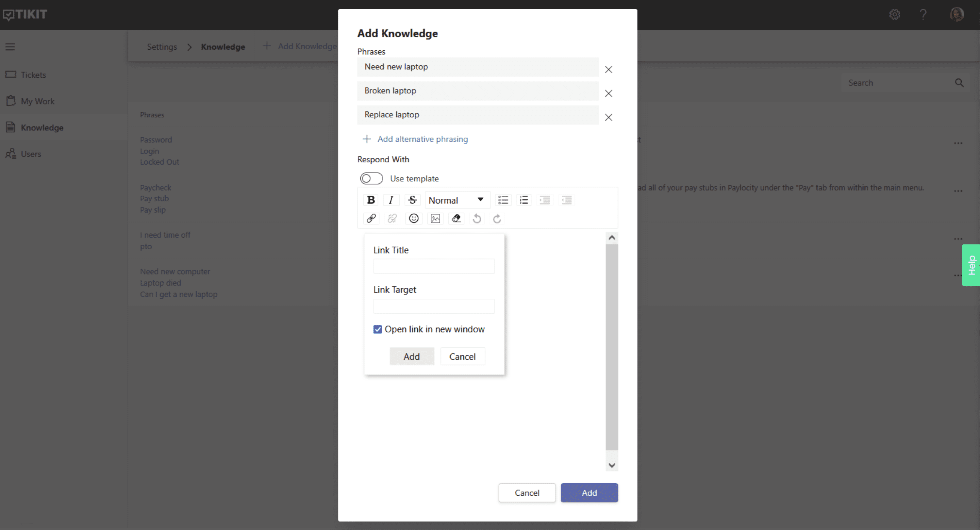This screenshot has width=980, height=530.
Task: Click the insert link icon
Action: click(x=371, y=218)
